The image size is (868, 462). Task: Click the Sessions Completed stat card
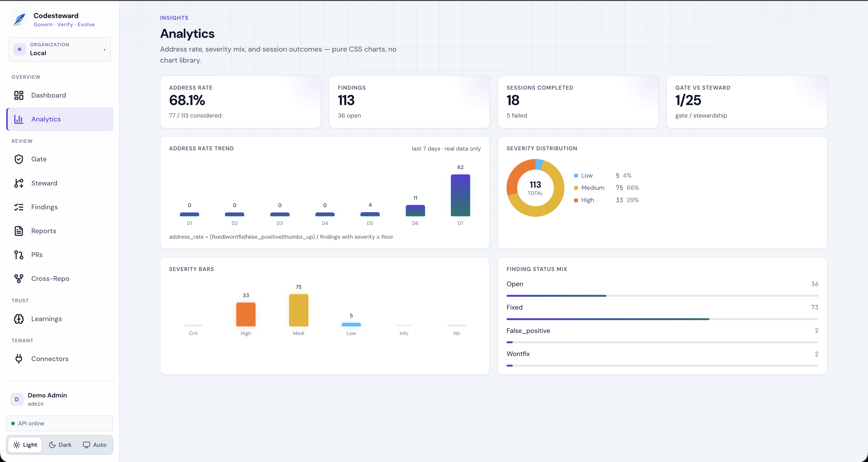[x=578, y=102]
